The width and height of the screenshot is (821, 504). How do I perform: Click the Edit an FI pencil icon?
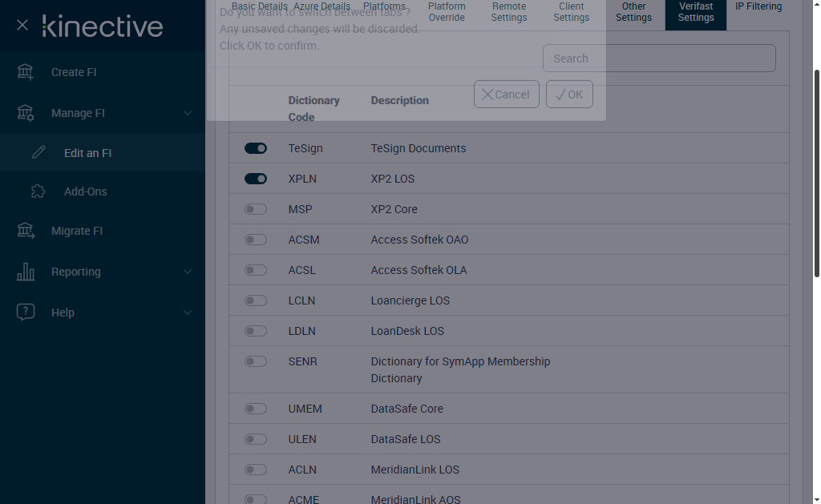click(x=38, y=152)
